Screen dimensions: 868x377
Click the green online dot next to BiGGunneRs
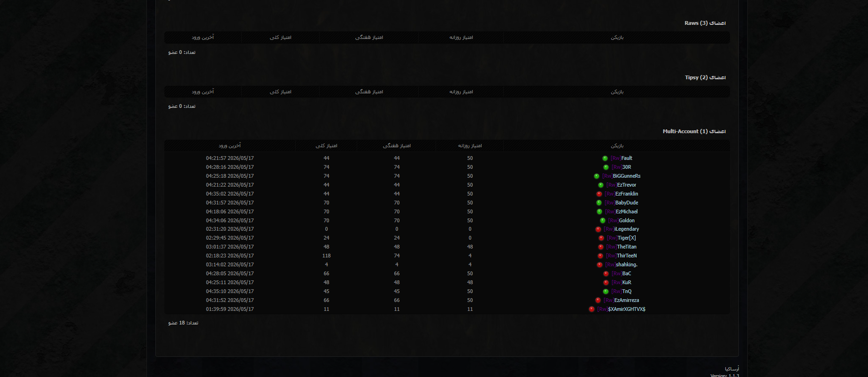597,176
